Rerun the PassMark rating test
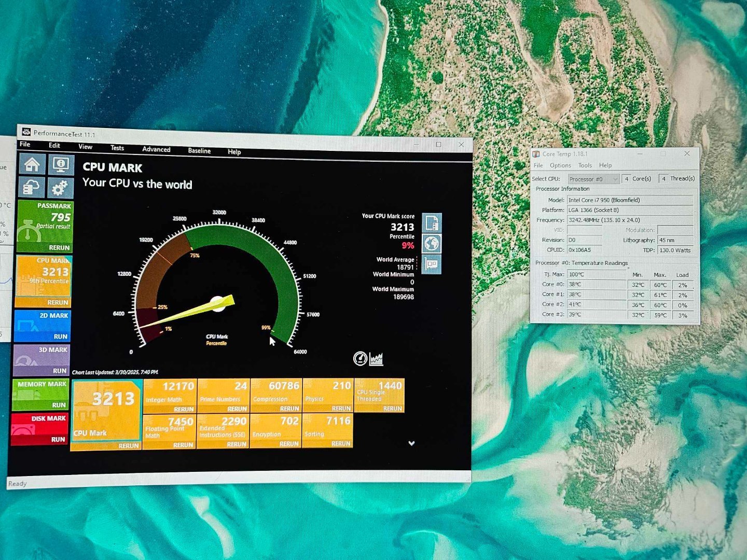Screen dimensions: 747x560 pos(59,248)
